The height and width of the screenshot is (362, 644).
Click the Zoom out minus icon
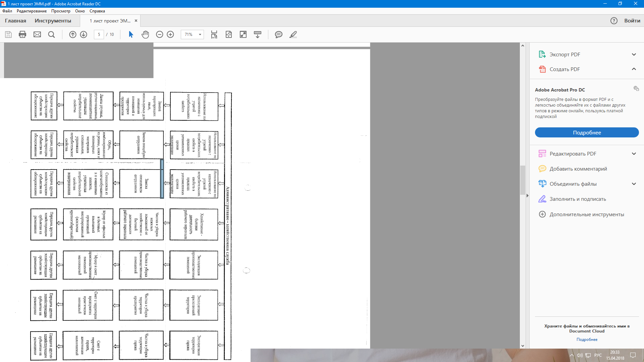160,35
